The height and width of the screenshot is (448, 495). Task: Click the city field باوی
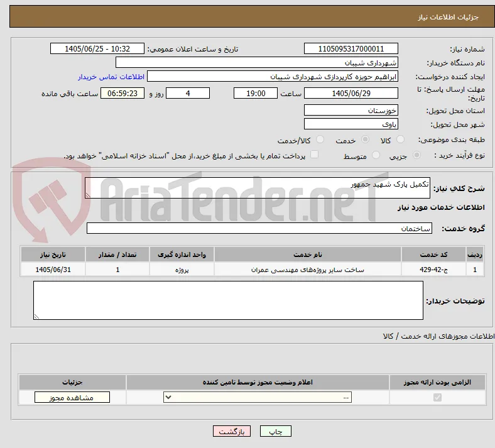click(351, 124)
